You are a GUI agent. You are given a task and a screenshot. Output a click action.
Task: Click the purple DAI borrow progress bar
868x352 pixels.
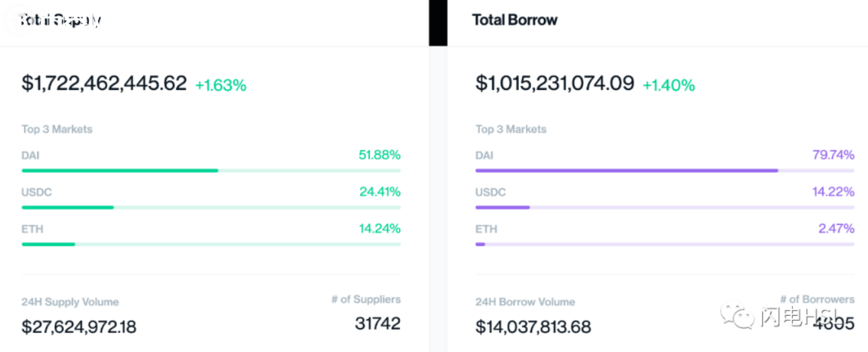(626, 171)
